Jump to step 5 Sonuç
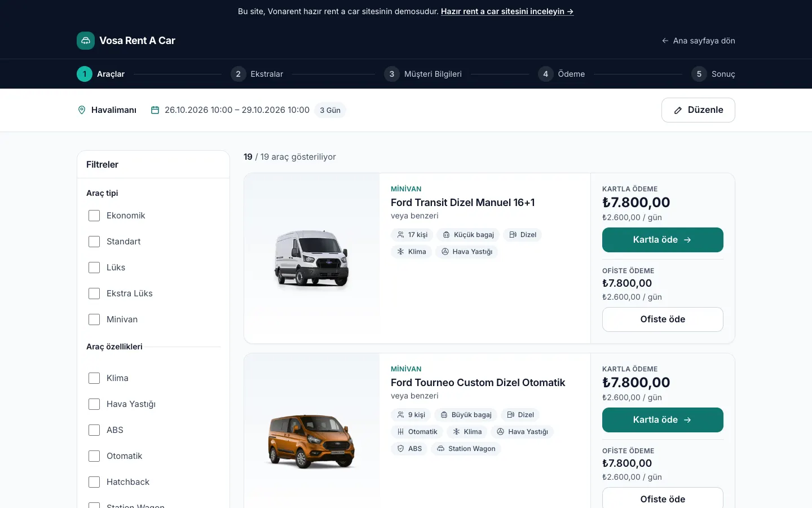This screenshot has height=508, width=812. [713, 74]
